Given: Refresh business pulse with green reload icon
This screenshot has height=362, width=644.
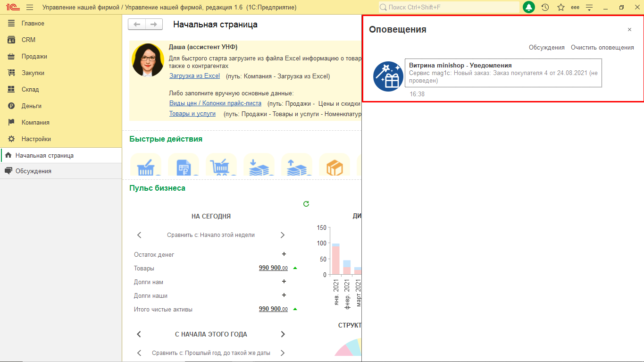Looking at the screenshot, I should click(x=306, y=204).
